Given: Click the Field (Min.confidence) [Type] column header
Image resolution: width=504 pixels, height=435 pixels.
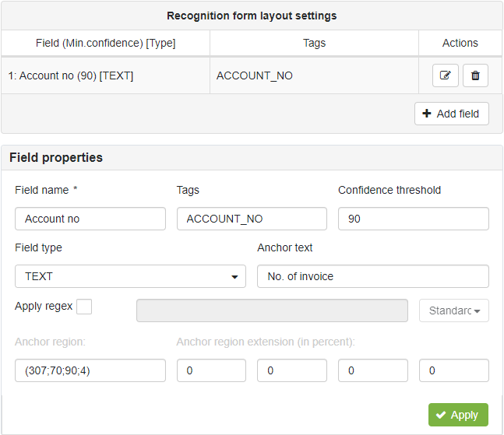Looking at the screenshot, I should click(106, 43).
